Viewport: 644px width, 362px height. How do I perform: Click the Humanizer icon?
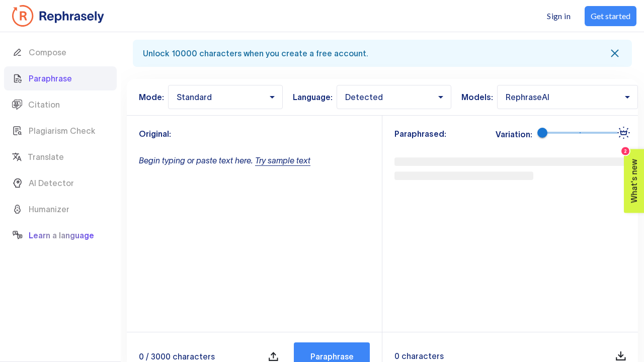[17, 209]
